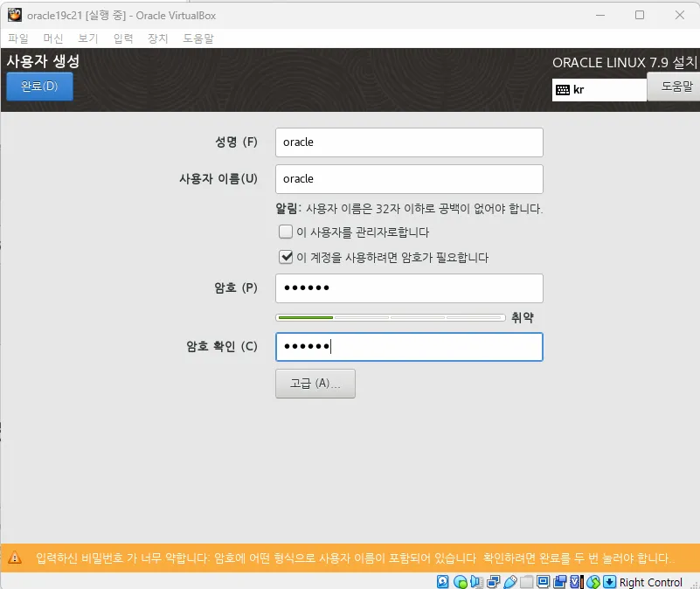Click the 도움말 button in installer header
This screenshot has width=700, height=589.
pos(676,87)
